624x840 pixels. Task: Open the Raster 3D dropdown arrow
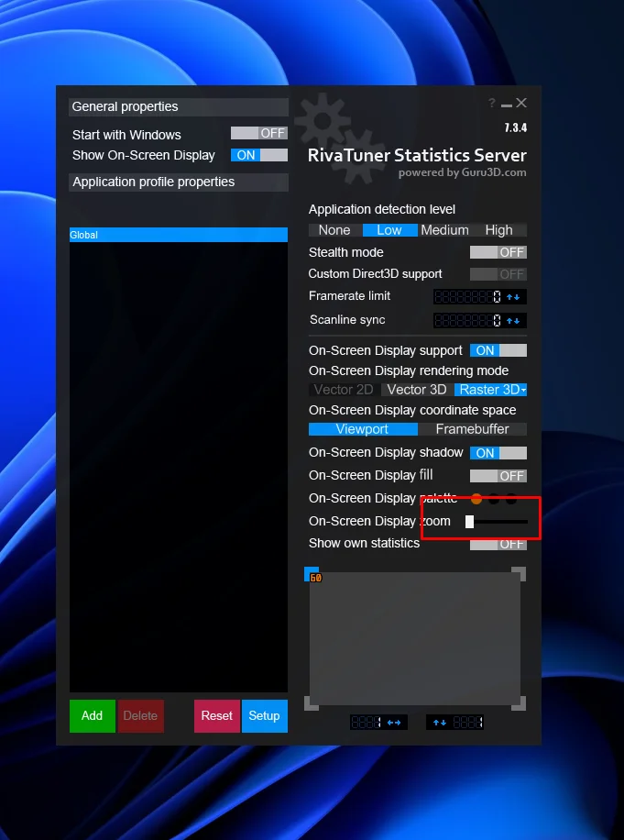pos(523,390)
